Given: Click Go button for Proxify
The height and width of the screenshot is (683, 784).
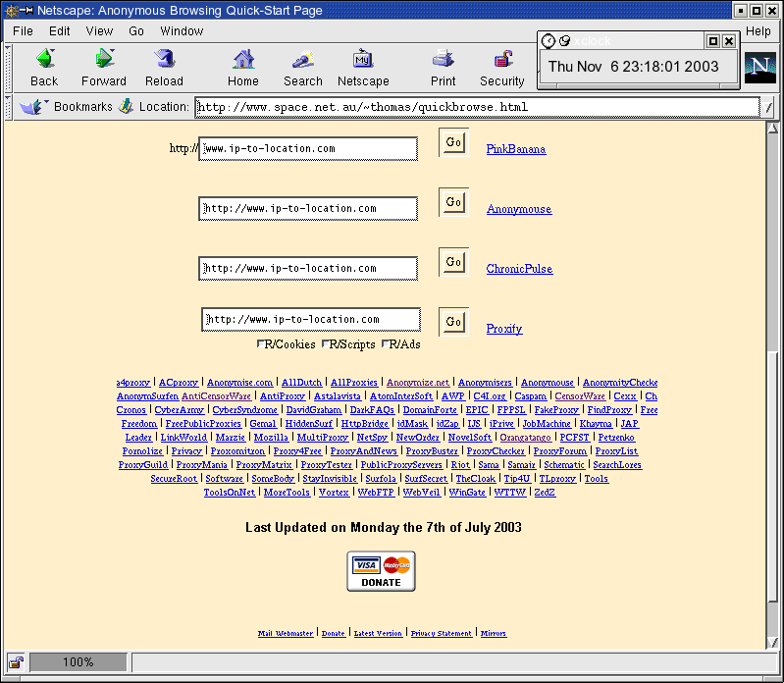Looking at the screenshot, I should click(x=453, y=322).
